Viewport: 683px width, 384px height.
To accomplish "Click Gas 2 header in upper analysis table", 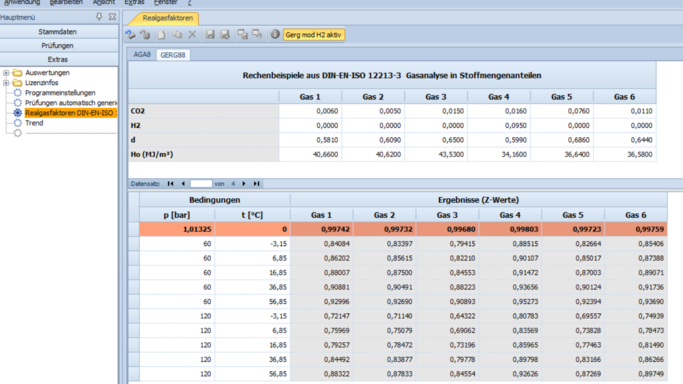I will [x=373, y=97].
